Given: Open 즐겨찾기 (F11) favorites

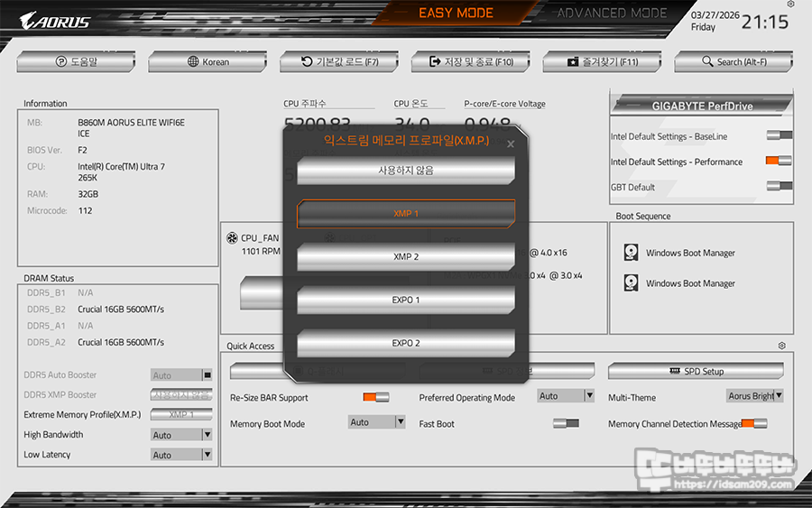Looking at the screenshot, I should point(603,61).
